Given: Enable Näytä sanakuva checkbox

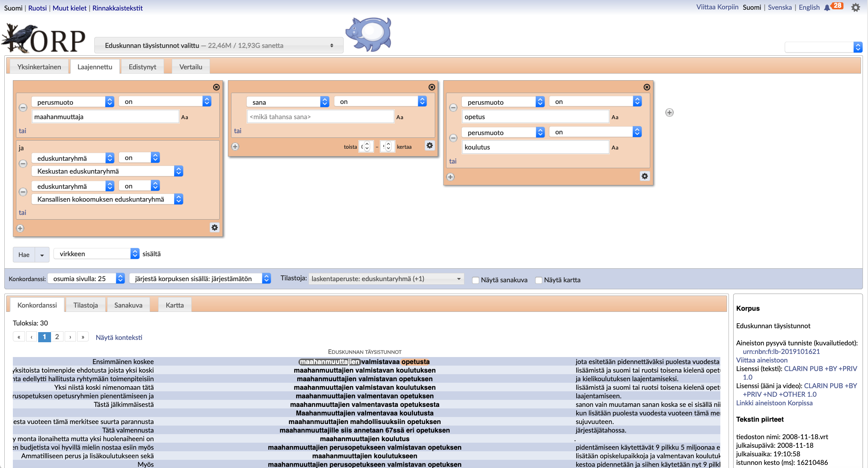Looking at the screenshot, I should pyautogui.click(x=476, y=280).
